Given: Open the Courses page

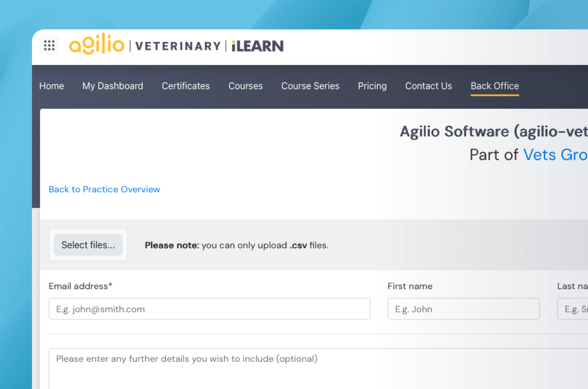Looking at the screenshot, I should pos(246,86).
